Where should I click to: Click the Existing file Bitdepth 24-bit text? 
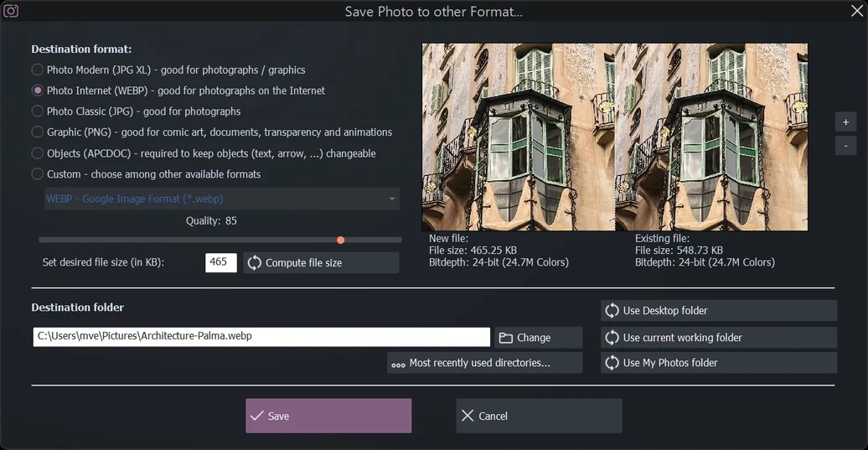tap(705, 262)
